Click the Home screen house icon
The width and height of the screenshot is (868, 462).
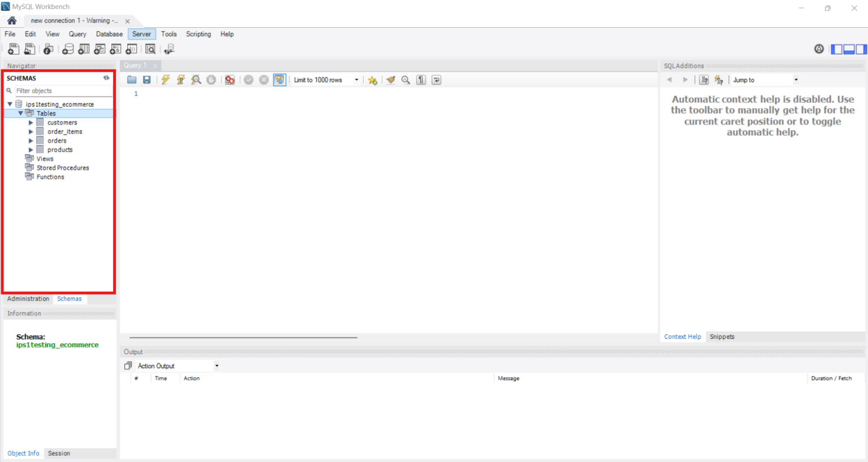(12, 20)
